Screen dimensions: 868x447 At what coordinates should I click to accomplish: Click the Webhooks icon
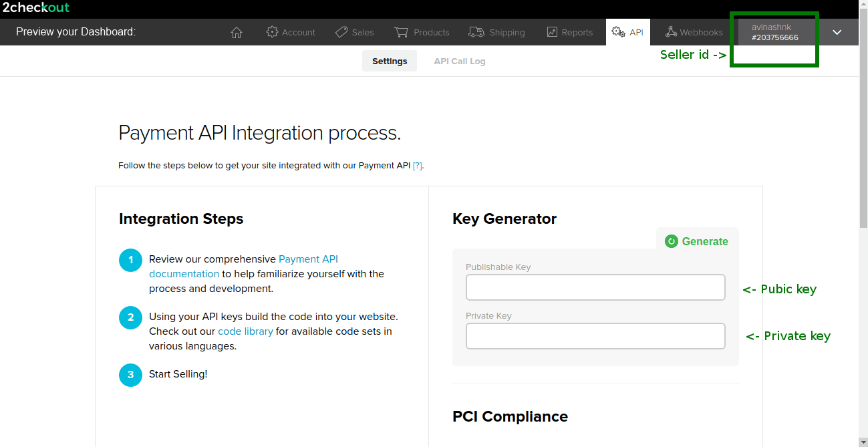tap(672, 32)
